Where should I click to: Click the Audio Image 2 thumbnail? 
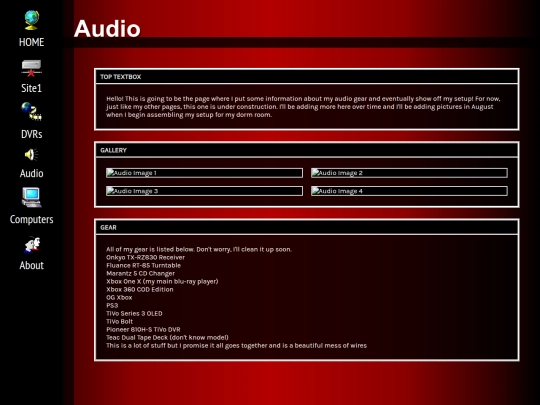(x=409, y=173)
